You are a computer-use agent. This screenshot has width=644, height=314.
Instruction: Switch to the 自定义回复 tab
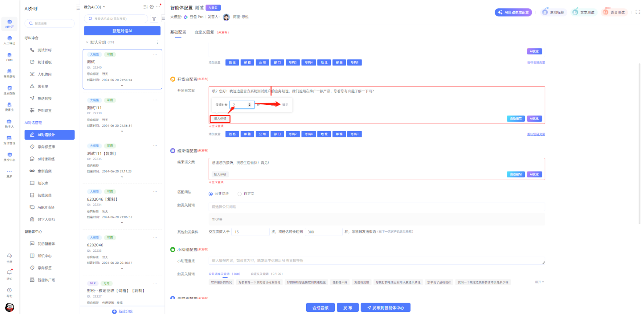204,32
